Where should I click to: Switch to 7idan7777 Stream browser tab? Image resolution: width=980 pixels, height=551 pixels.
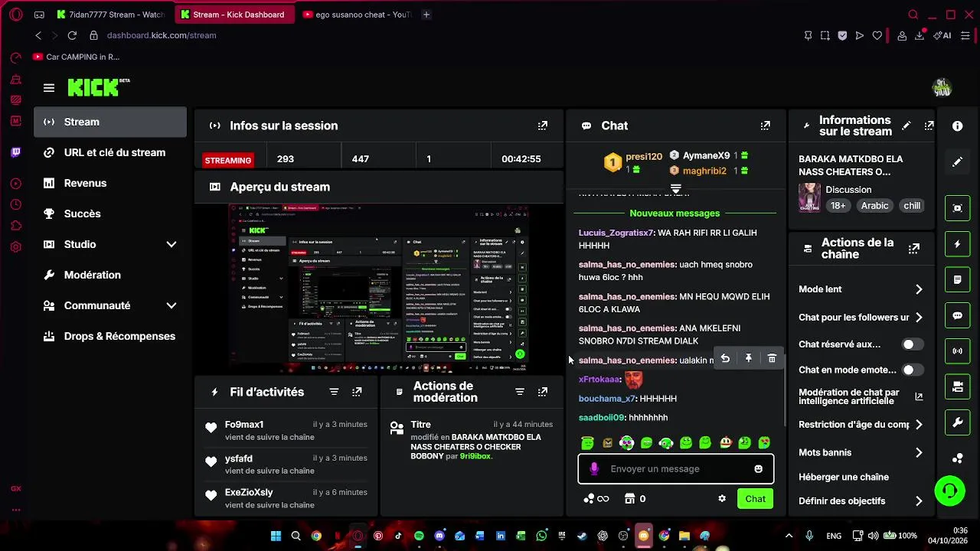click(x=110, y=15)
